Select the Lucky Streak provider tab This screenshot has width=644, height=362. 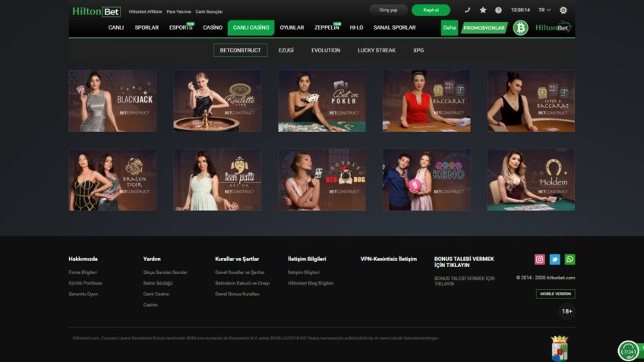click(377, 50)
